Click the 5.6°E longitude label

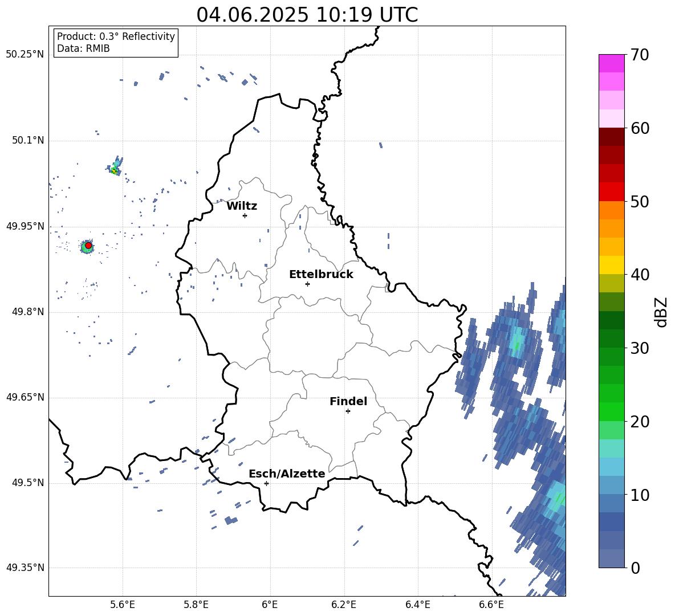tap(123, 605)
